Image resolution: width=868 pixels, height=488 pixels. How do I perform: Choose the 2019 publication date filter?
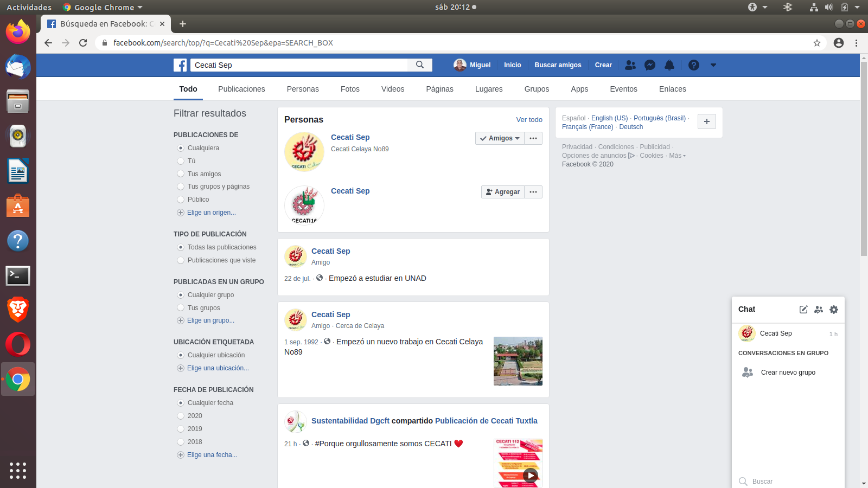pos(181,429)
